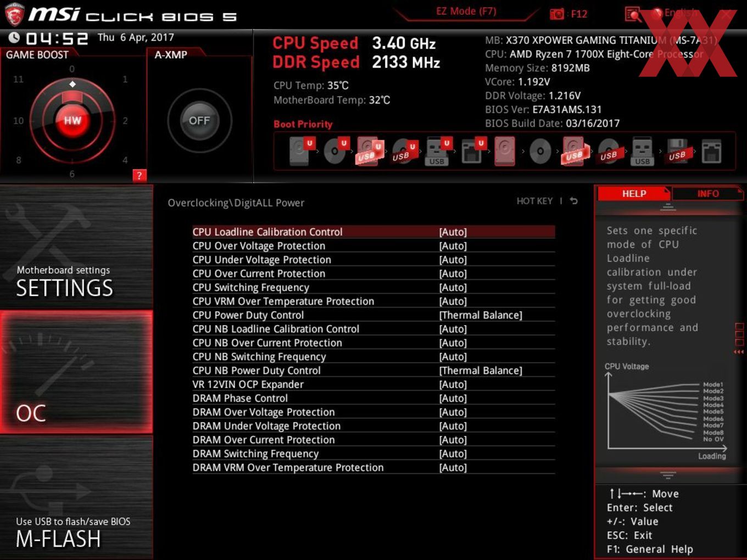Switch to EZ Mode (F7)
The image size is (747, 560).
466,11
